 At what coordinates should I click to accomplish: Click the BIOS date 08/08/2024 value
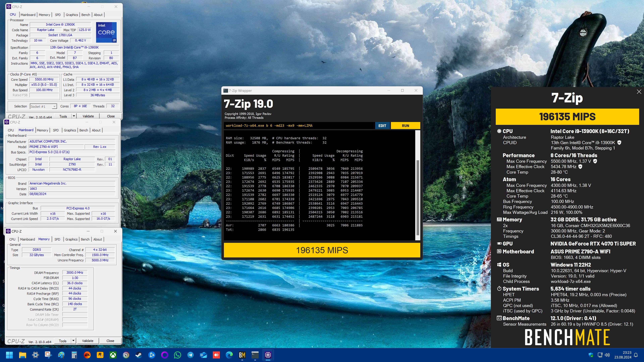click(x=72, y=194)
